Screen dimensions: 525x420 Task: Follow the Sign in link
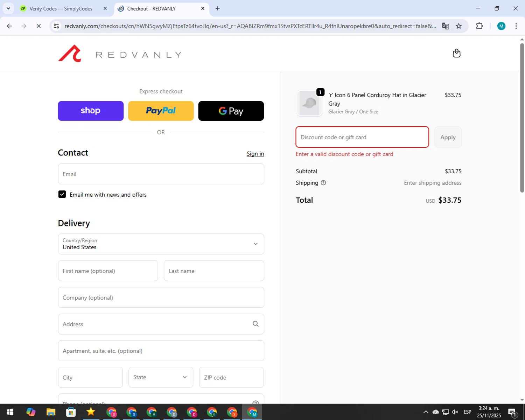[255, 154]
